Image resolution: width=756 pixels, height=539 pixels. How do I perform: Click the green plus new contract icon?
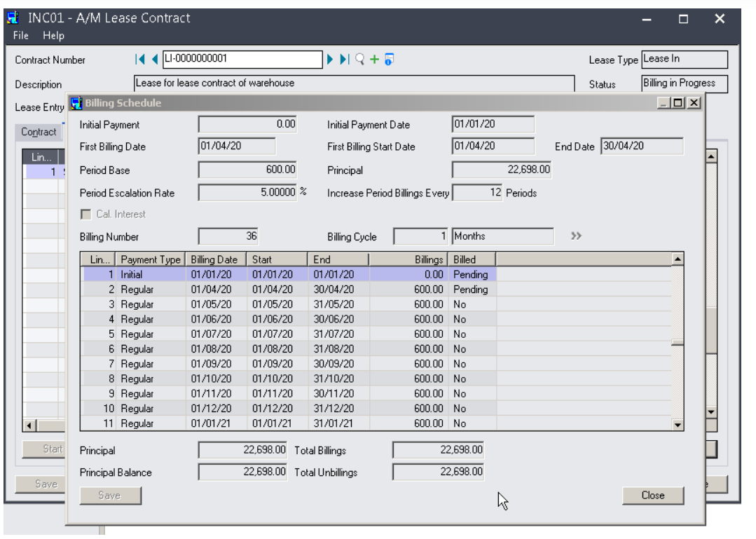[375, 60]
